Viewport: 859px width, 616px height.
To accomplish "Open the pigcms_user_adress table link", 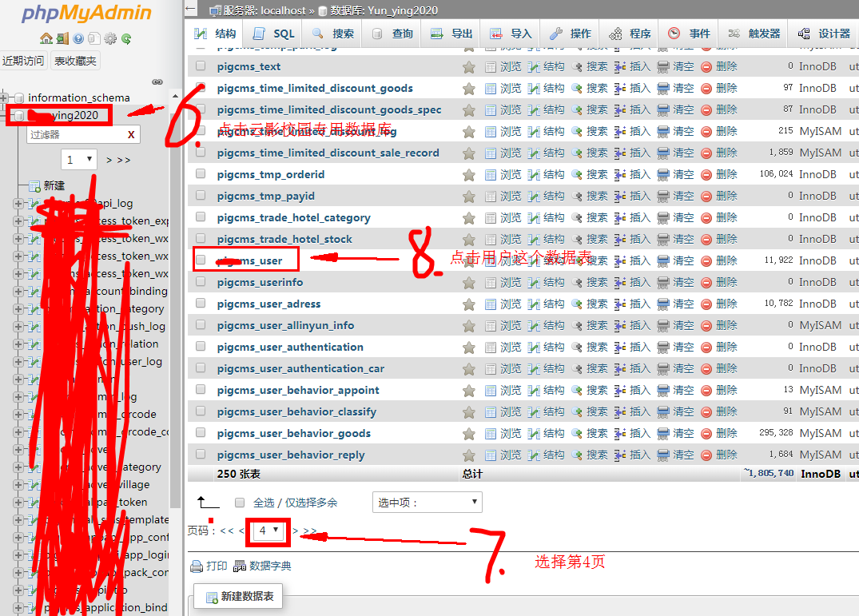I will 268,304.
